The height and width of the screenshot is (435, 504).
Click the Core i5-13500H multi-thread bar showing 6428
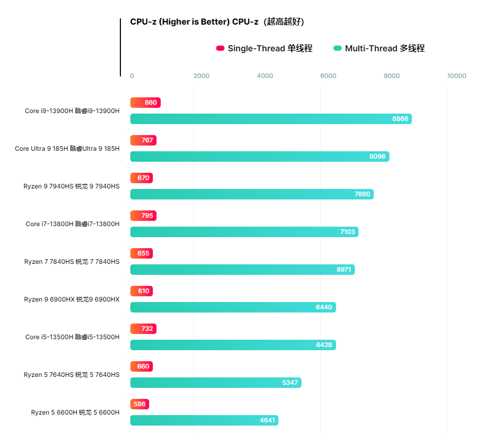pos(233,345)
